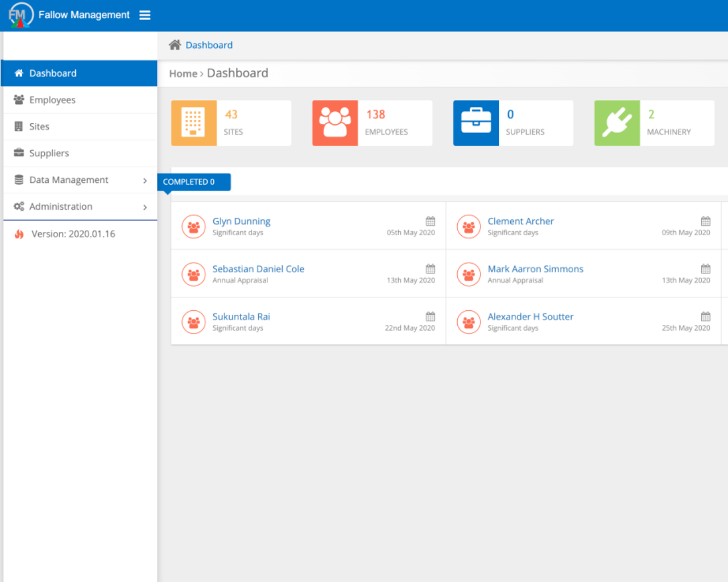Expand the Administration submenu arrow

tap(145, 207)
